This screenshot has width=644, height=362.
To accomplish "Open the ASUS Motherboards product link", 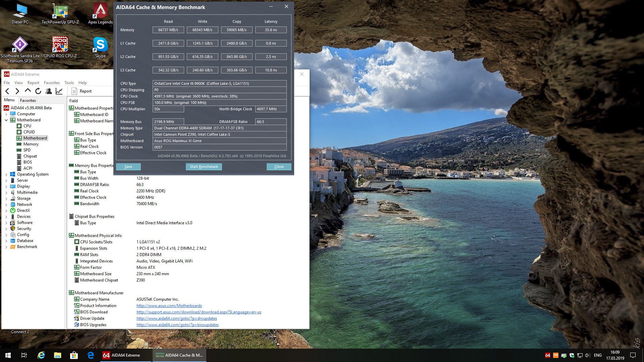I will (x=169, y=306).
